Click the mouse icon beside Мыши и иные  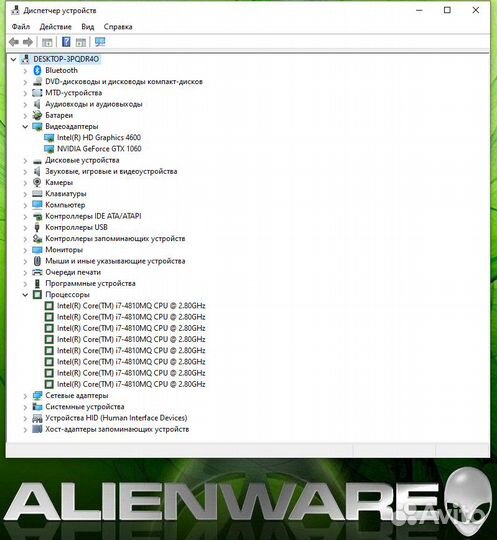[x=37, y=261]
